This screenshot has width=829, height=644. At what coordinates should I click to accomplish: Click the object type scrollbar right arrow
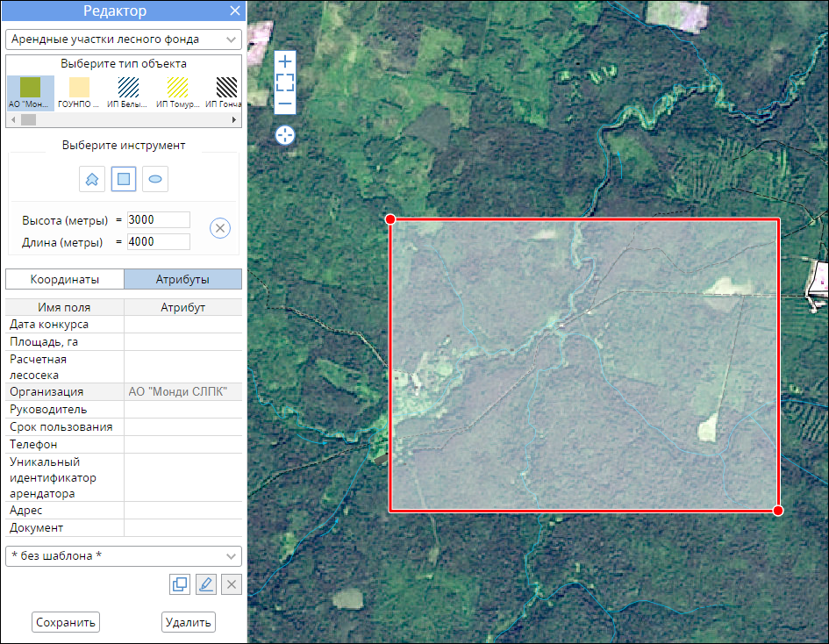point(233,120)
